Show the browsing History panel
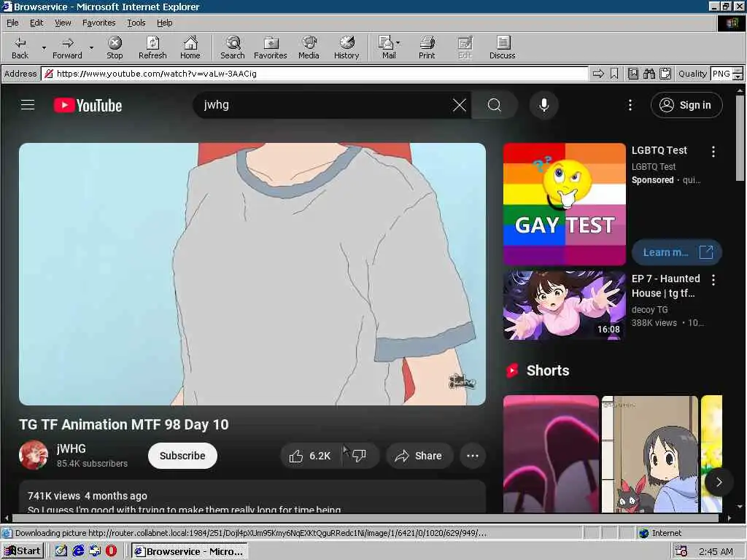This screenshot has height=560, width=747. 347,47
